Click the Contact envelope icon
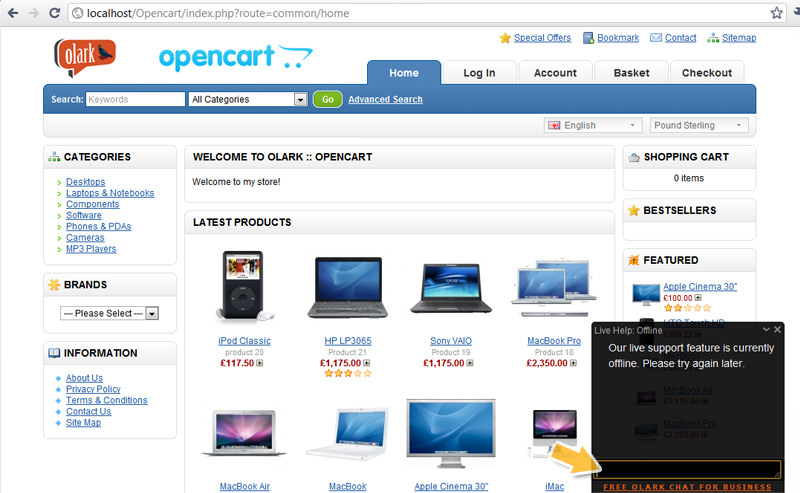800x493 pixels. pos(656,38)
